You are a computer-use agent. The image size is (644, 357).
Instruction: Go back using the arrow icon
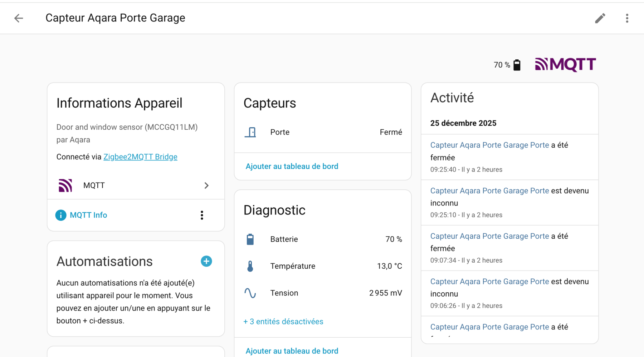click(19, 18)
